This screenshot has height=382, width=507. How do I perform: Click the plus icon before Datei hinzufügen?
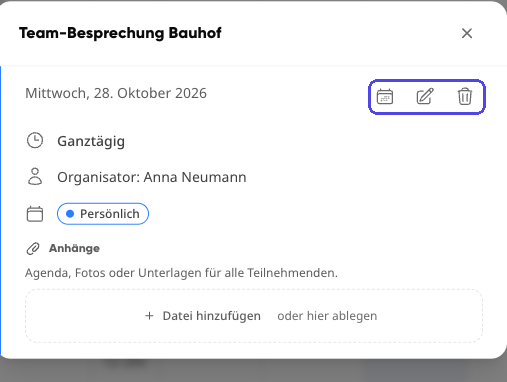149,316
